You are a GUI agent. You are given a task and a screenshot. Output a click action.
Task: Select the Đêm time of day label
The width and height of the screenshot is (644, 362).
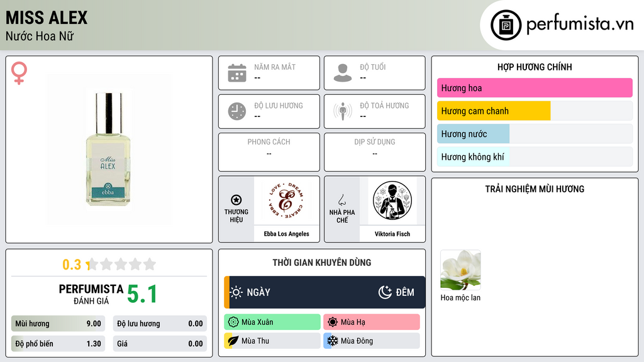tap(405, 292)
